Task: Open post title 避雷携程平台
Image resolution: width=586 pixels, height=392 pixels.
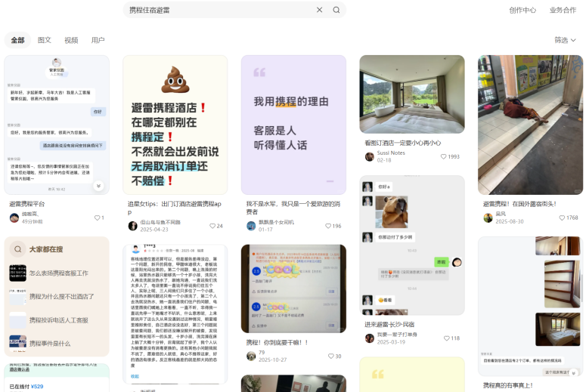Action: [x=27, y=204]
